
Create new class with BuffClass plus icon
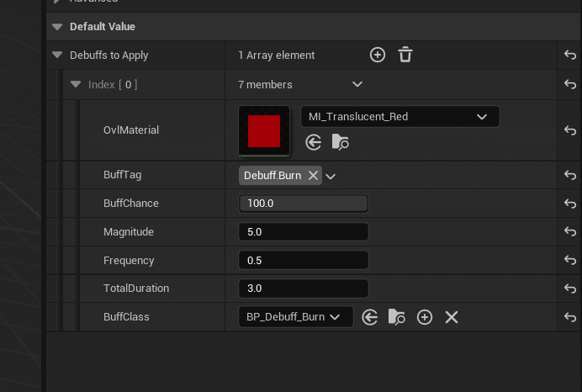pos(425,317)
